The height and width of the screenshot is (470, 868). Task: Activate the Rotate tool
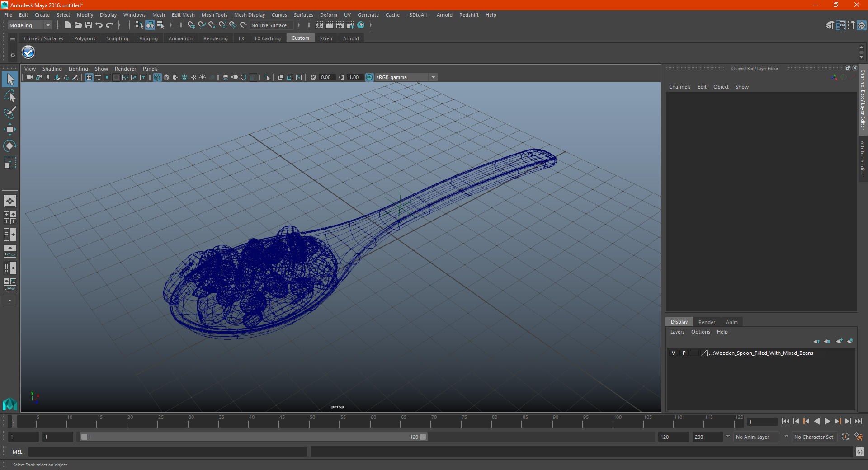coord(10,146)
